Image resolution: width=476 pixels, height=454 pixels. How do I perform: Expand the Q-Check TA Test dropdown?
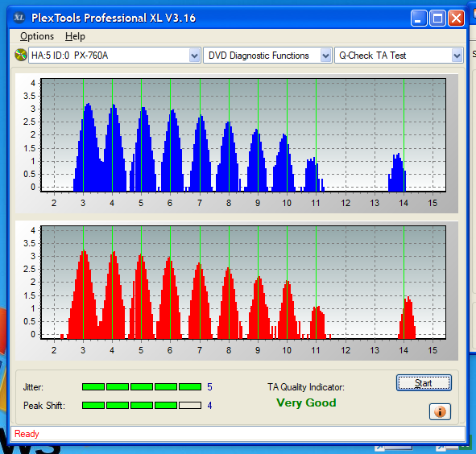tap(457, 56)
